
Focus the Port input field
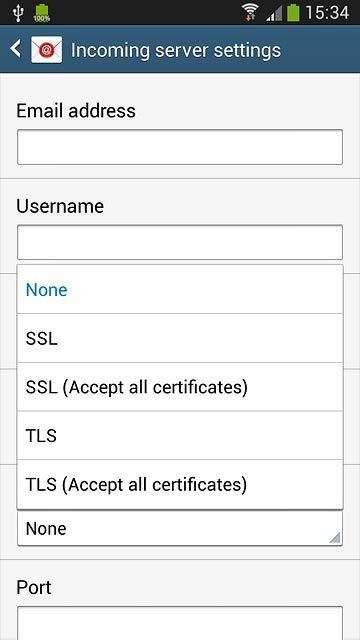(x=180, y=623)
